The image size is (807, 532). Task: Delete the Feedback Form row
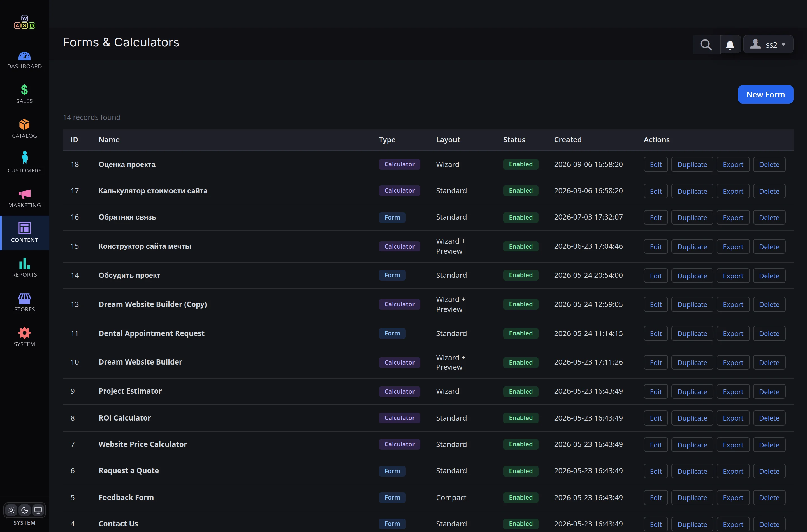(x=769, y=498)
